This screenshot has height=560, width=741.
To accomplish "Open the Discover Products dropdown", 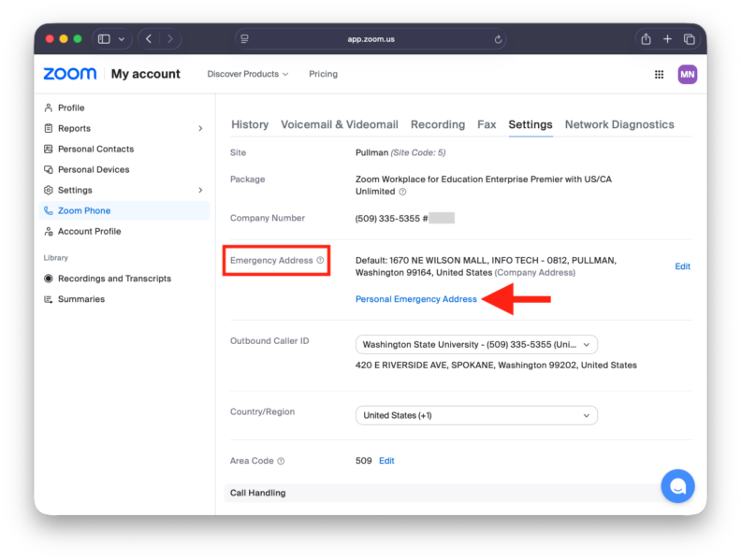I will (248, 74).
